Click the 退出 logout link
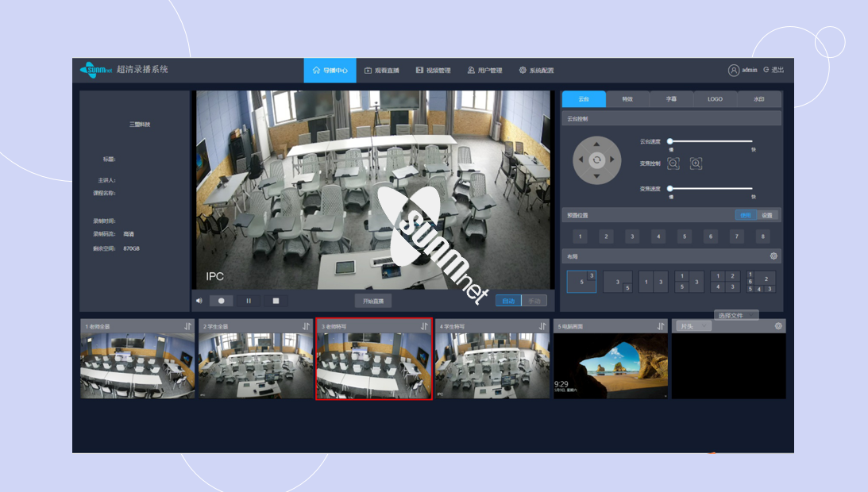 [773, 70]
